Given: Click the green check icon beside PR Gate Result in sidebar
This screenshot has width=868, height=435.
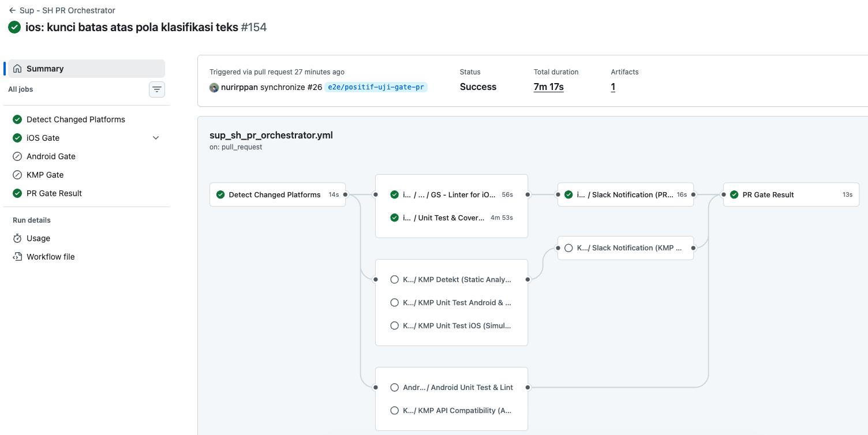Looking at the screenshot, I should point(17,193).
